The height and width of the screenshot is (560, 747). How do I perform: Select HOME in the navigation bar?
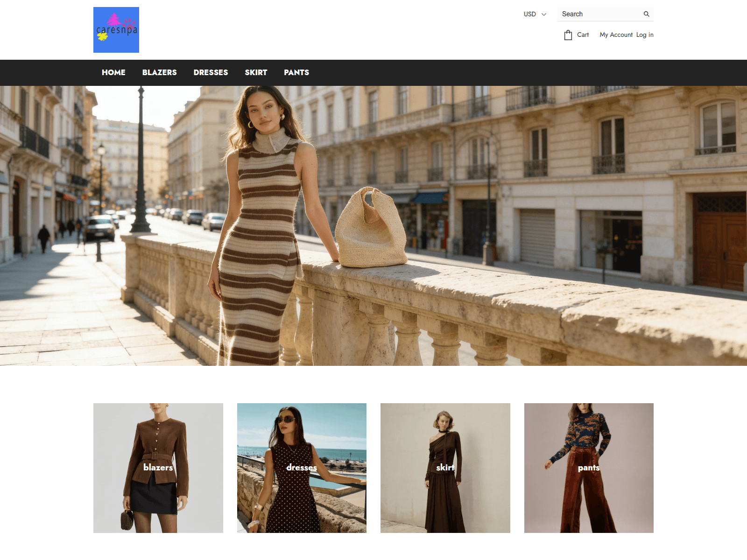(x=113, y=72)
